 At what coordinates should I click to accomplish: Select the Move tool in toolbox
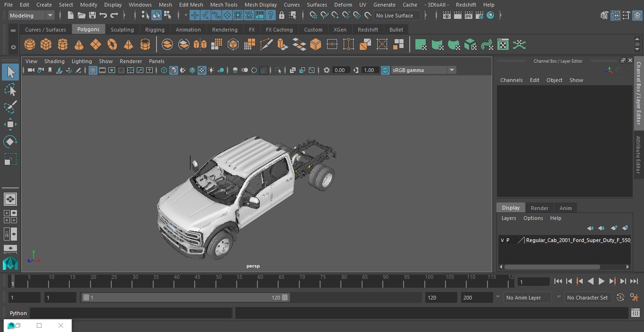point(10,124)
